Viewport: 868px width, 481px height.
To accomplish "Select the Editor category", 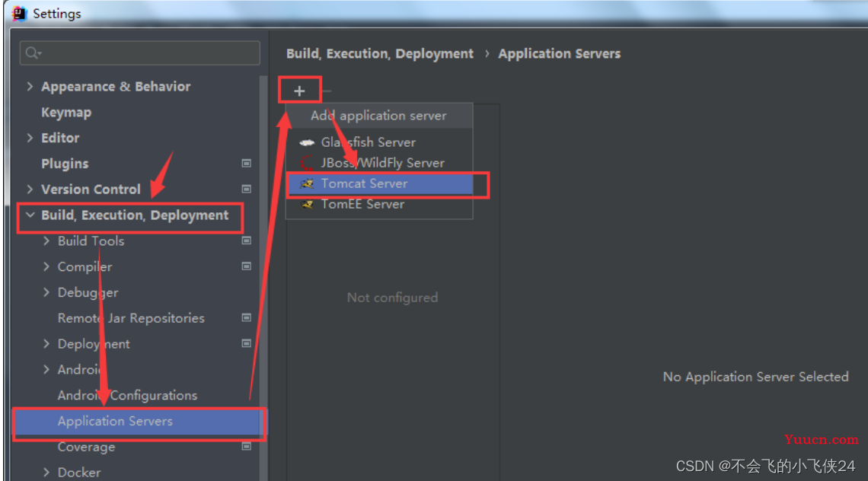I will point(60,138).
